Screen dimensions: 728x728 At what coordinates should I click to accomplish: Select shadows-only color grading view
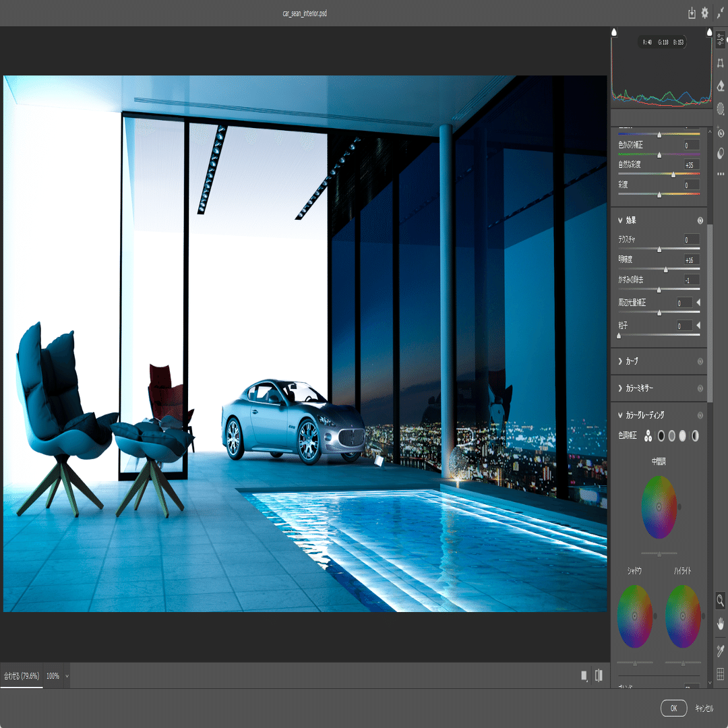[x=661, y=435]
